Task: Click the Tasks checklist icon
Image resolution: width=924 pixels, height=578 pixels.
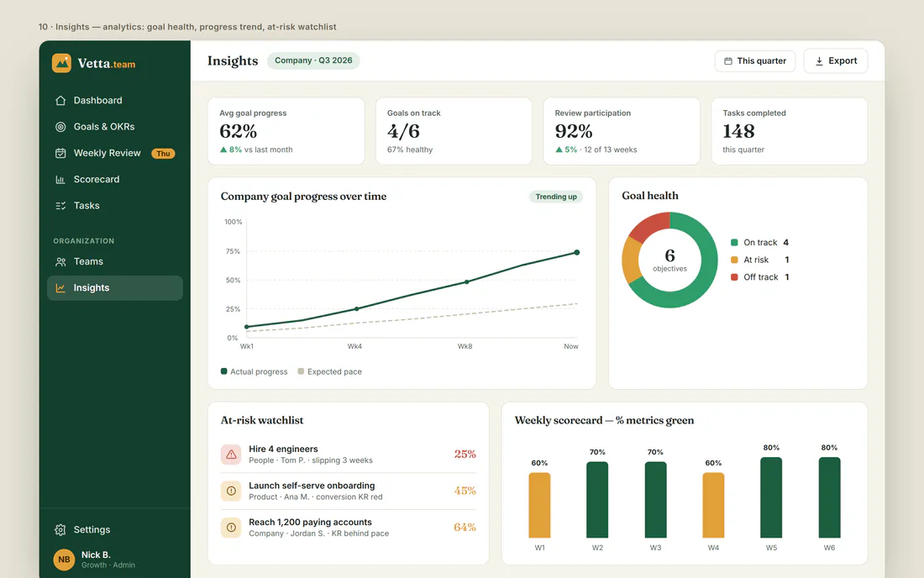Action: point(60,206)
